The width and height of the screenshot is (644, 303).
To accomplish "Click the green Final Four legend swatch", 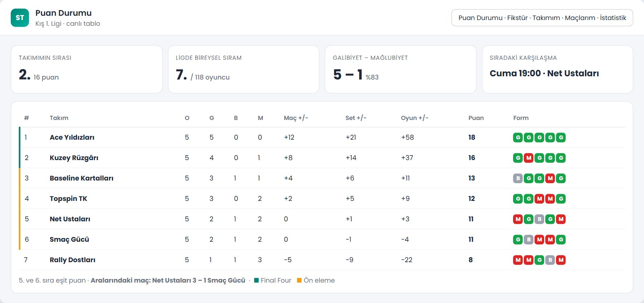I will (256, 280).
